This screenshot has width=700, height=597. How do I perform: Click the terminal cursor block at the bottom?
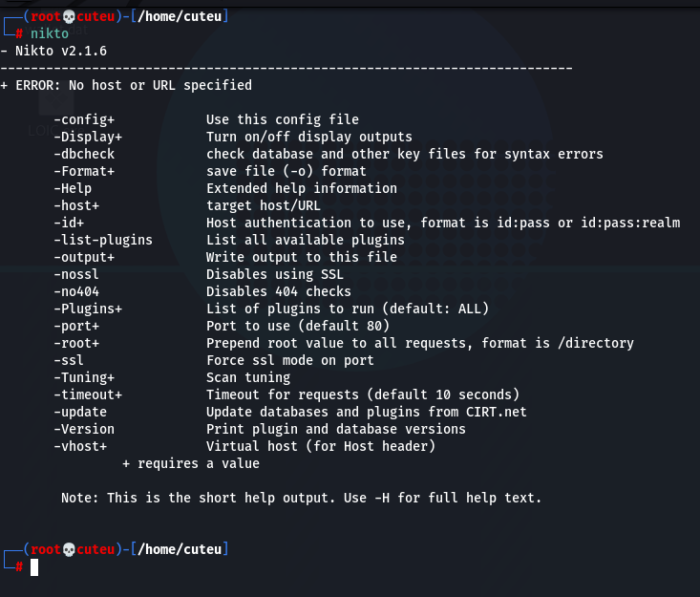pyautogui.click(x=34, y=567)
